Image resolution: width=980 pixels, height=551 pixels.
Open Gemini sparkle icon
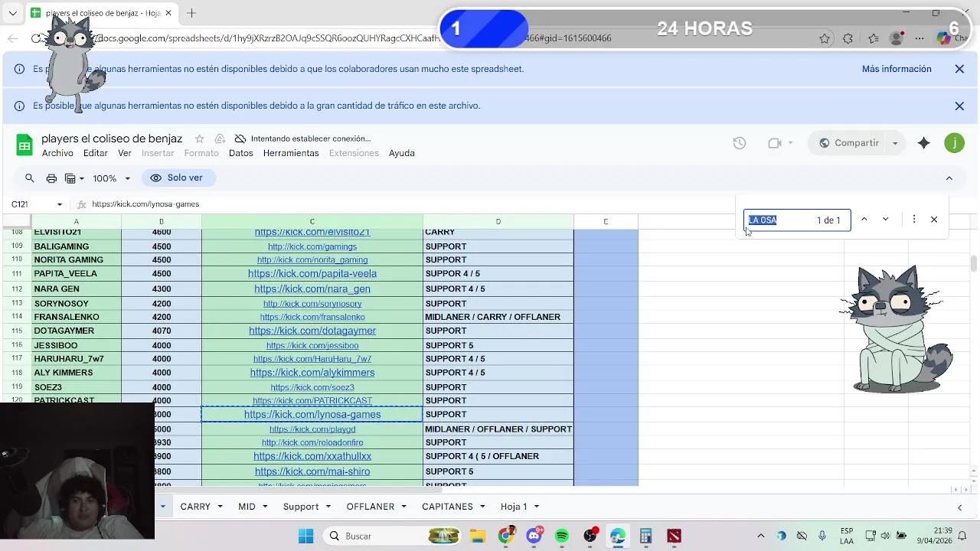click(924, 143)
